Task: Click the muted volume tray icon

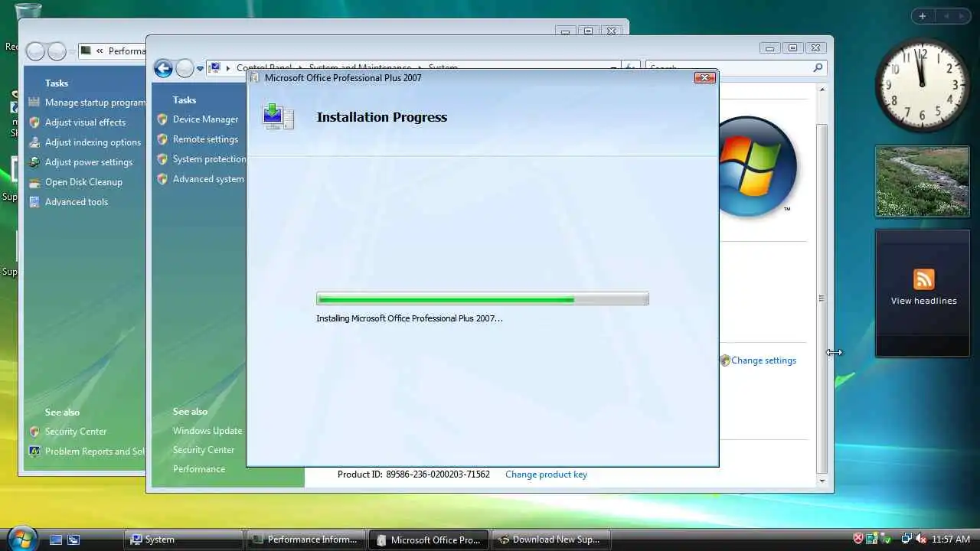Action: [921, 540]
